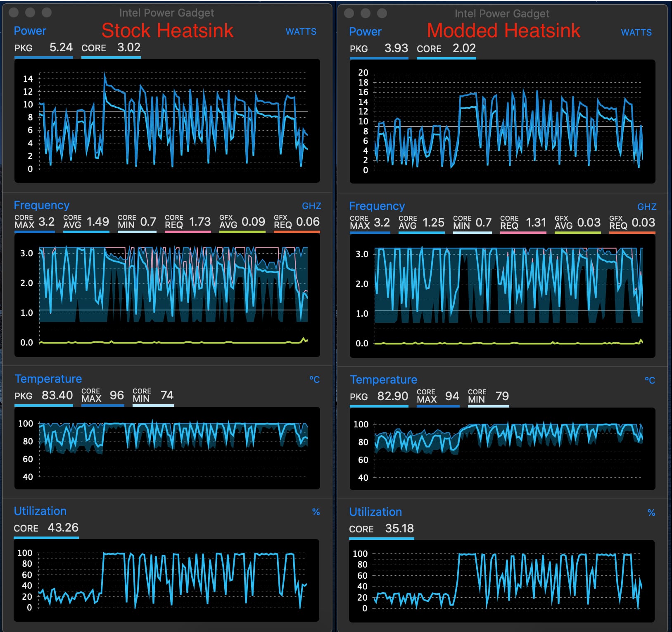Zoom the Stock Heatsink Power Gadget window

[47, 12]
